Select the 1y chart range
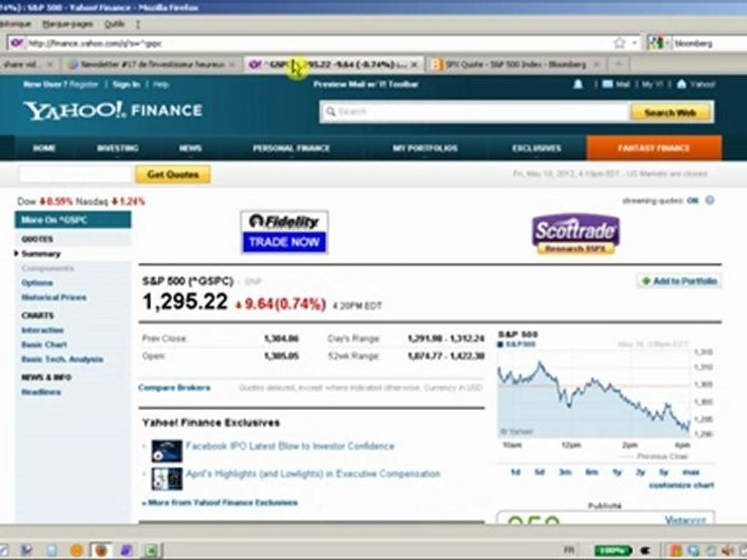 coord(617,472)
